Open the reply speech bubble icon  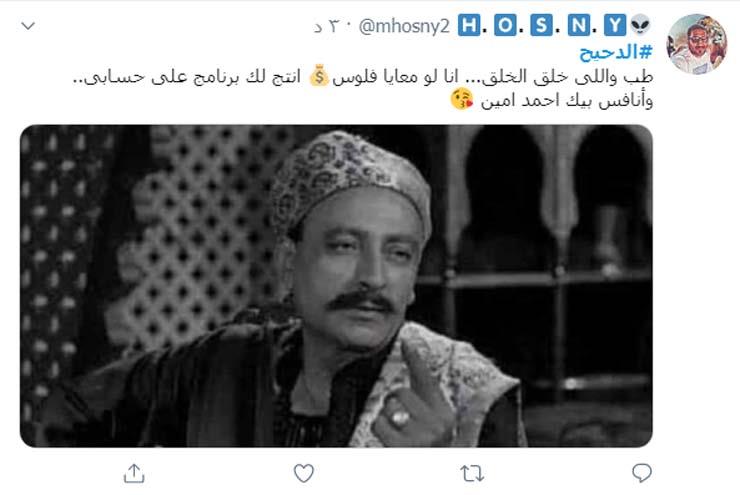(x=641, y=473)
